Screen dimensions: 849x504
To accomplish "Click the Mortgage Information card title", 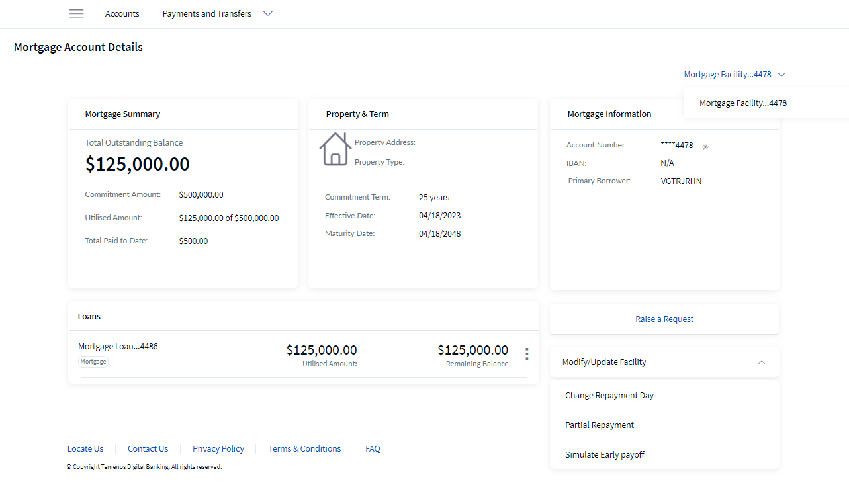I will tap(609, 114).
